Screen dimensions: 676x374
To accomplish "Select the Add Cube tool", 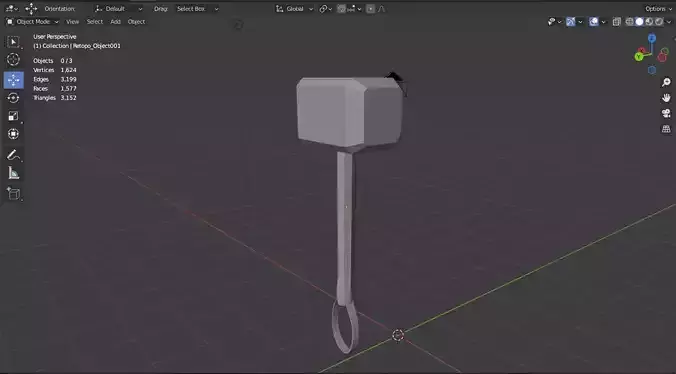I will point(13,194).
